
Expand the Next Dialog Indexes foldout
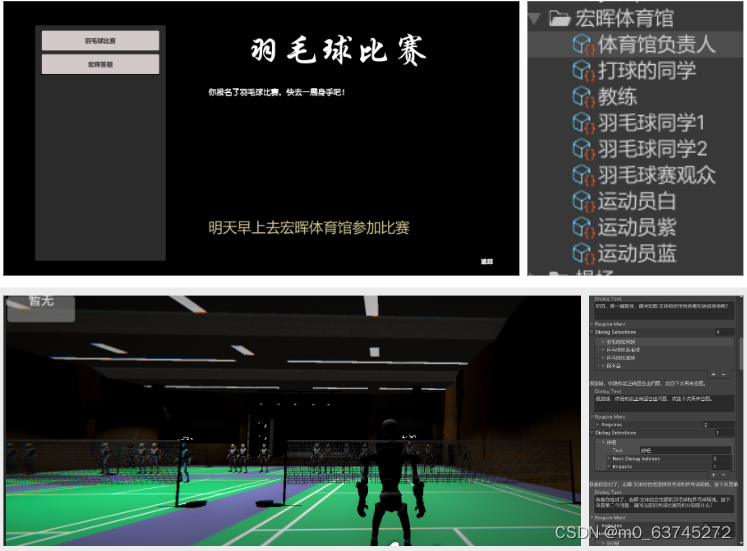click(609, 459)
